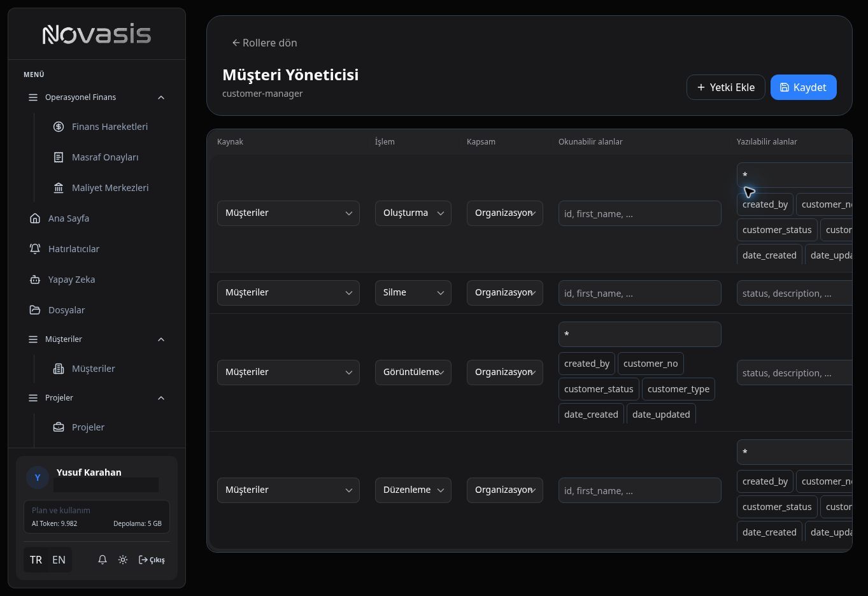Screen dimensions: 868x596
Task: Toggle light theme sun icon
Action: [x=123, y=560]
